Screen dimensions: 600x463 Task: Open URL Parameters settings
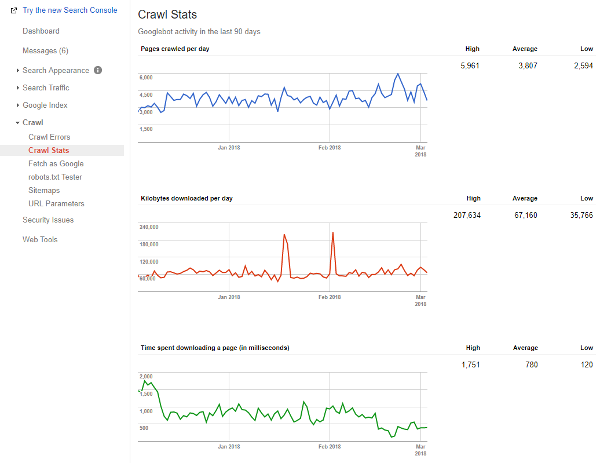tap(57, 203)
